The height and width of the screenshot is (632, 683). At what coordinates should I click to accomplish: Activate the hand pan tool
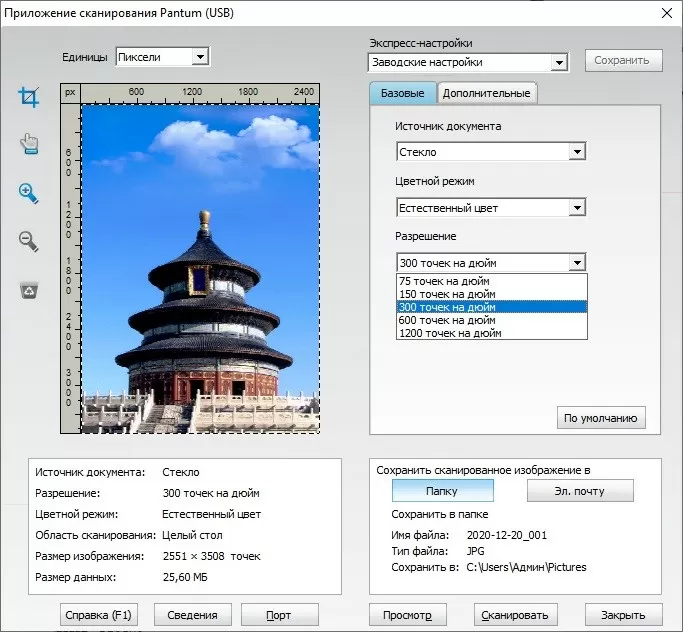(29, 145)
